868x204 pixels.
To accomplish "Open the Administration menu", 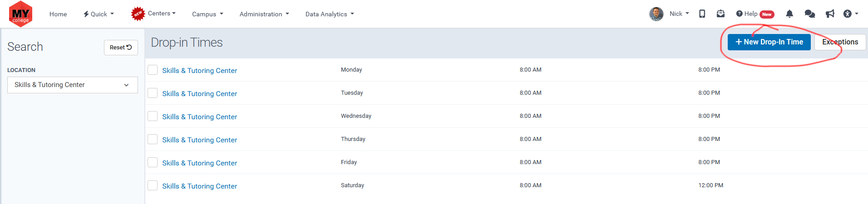I will (x=264, y=14).
